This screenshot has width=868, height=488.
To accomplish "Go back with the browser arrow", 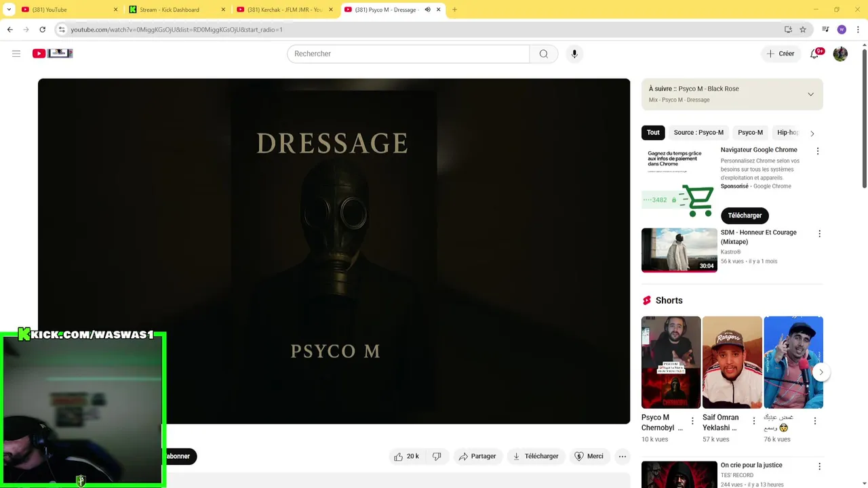I will (x=9, y=29).
